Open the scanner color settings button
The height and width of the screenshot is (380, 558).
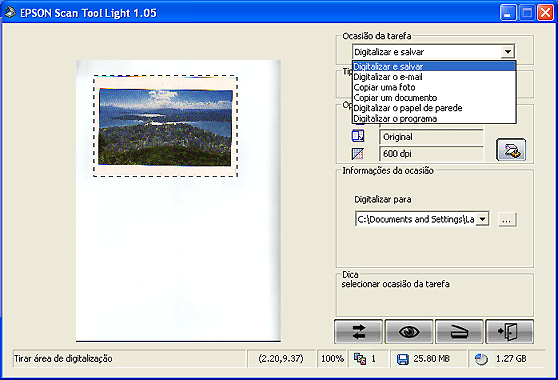point(511,150)
